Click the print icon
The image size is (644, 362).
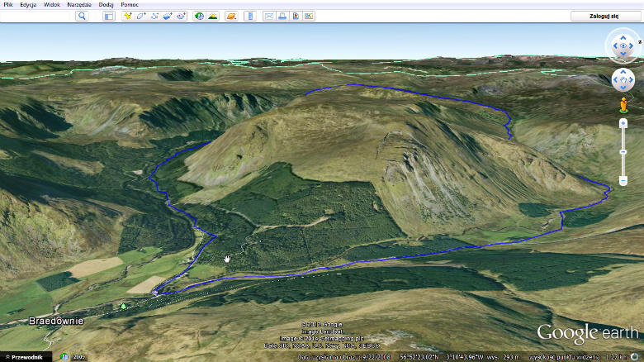pyautogui.click(x=282, y=16)
